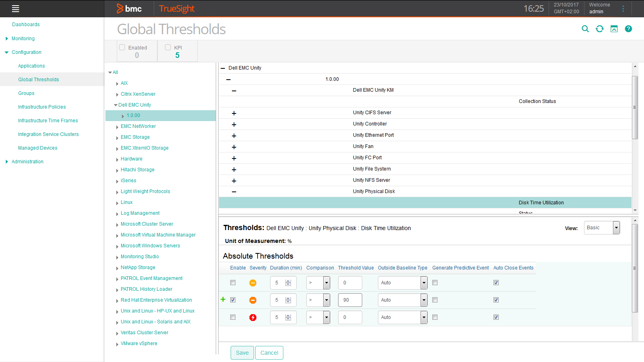Screen dimensions: 644x362
Task: Select Infrastructure Policies in the sidebar
Action: click(x=42, y=107)
